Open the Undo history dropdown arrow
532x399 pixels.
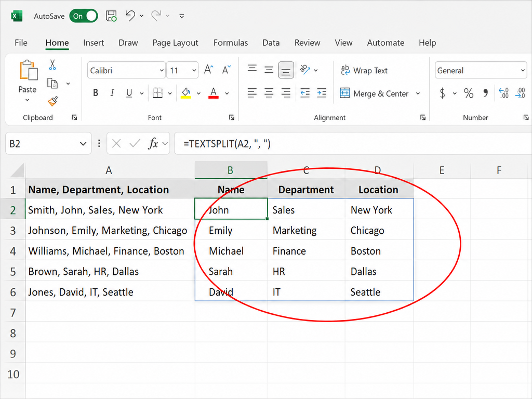pos(141,16)
